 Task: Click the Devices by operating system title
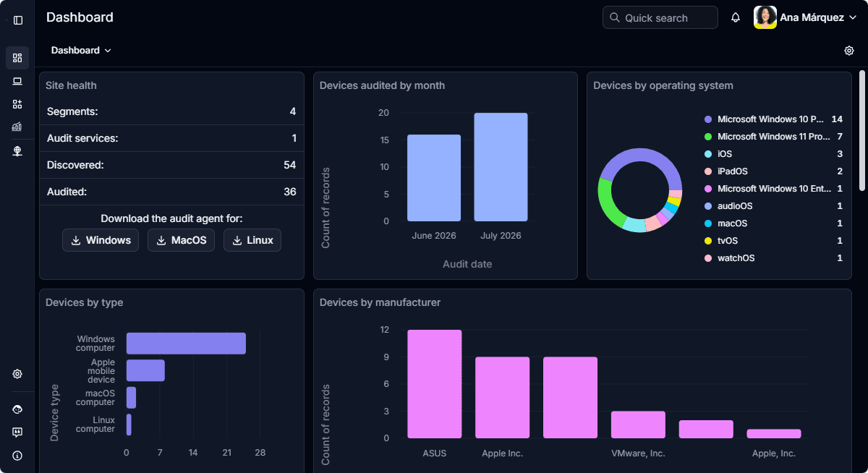[x=663, y=85]
